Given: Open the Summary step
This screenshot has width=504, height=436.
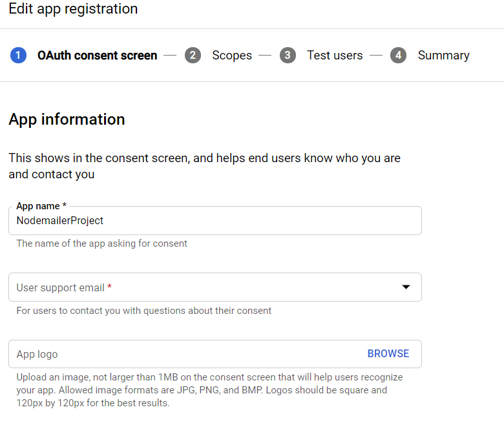Looking at the screenshot, I should tap(443, 56).
